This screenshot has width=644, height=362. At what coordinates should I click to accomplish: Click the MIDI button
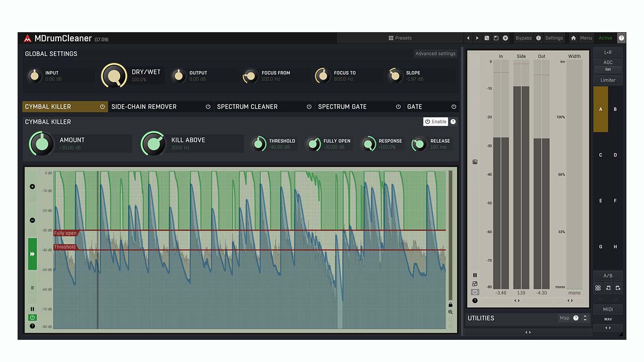[608, 309]
